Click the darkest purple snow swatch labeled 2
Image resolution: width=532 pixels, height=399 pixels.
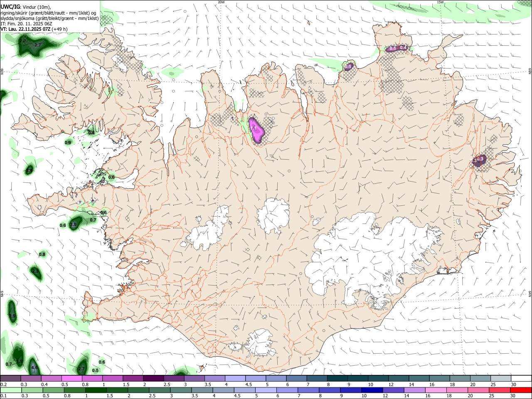pos(153,379)
